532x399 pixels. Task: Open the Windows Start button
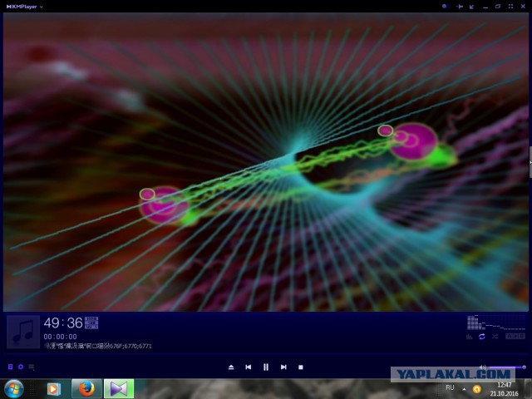[x=14, y=389]
